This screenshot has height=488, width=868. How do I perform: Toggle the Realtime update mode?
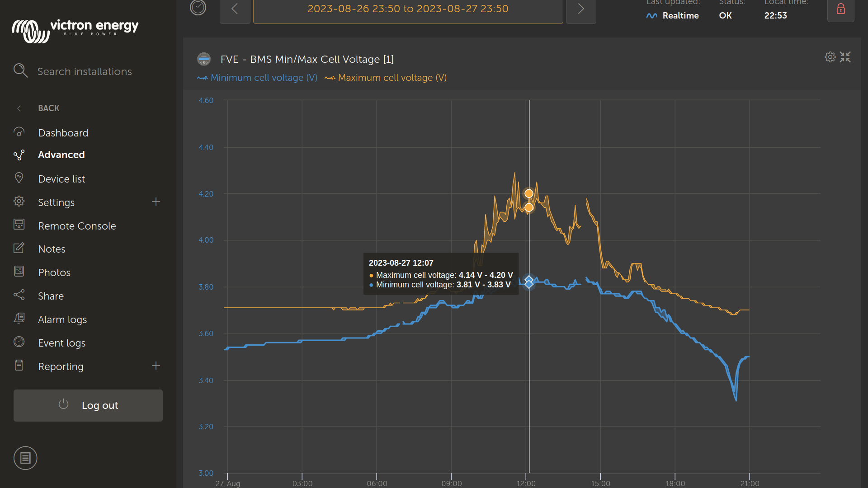(673, 15)
